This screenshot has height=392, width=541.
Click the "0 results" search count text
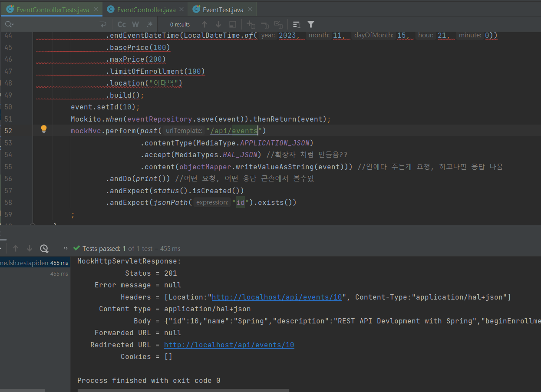point(180,25)
